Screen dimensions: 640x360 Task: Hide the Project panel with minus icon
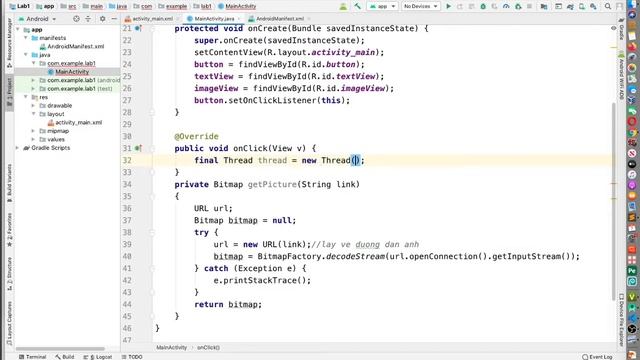(114, 19)
